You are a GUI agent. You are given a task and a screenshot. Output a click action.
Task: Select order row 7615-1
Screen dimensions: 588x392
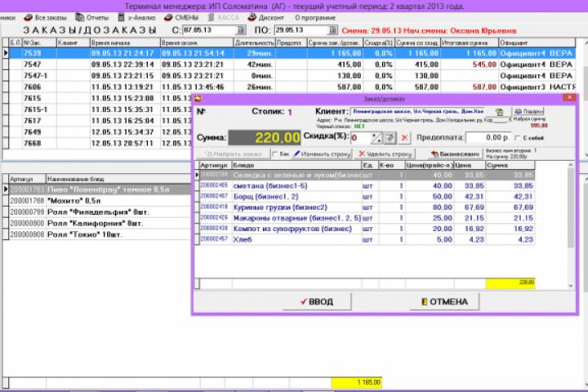pos(97,109)
